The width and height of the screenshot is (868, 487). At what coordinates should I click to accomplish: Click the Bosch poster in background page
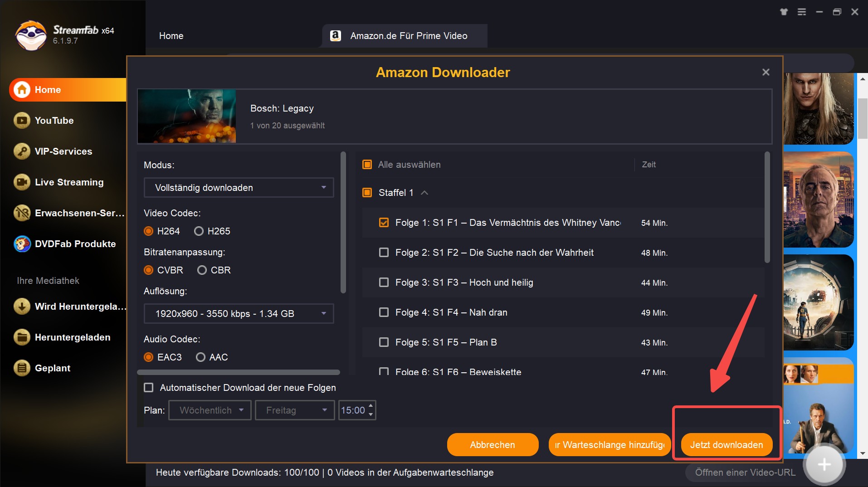819,200
